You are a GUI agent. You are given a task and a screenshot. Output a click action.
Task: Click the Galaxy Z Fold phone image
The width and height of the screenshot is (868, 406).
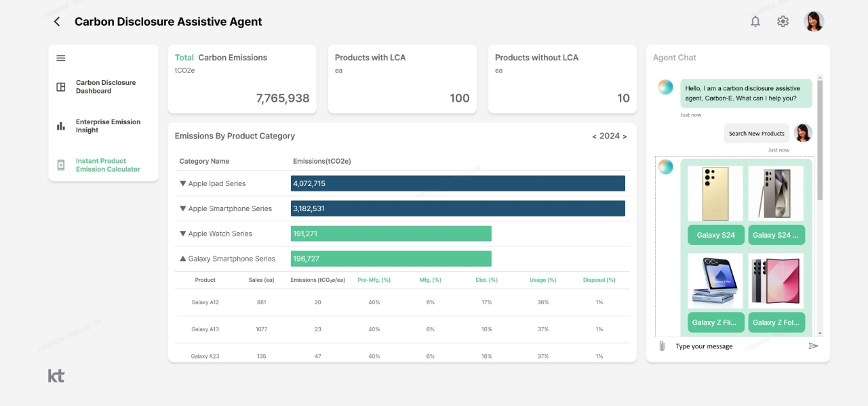[776, 281]
